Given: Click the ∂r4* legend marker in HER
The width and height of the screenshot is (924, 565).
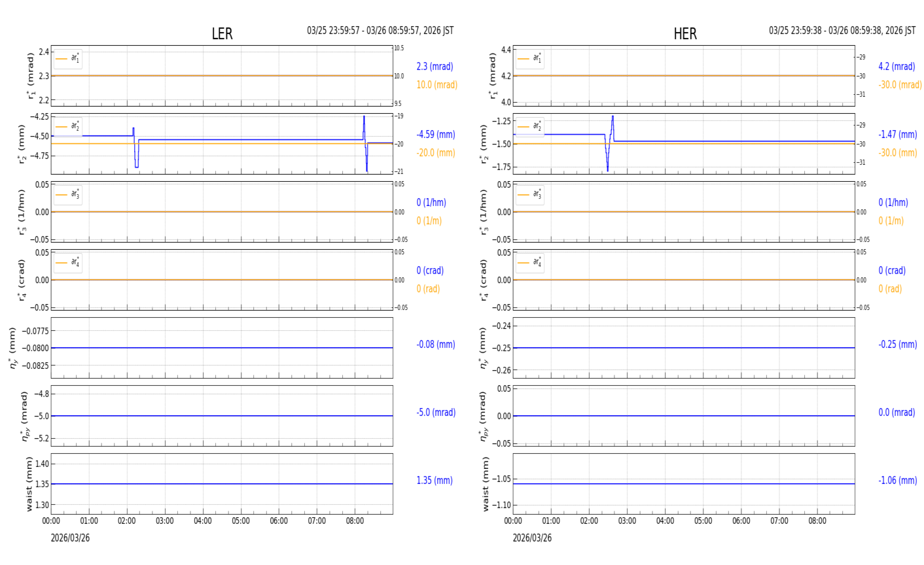Looking at the screenshot, I should [524, 263].
